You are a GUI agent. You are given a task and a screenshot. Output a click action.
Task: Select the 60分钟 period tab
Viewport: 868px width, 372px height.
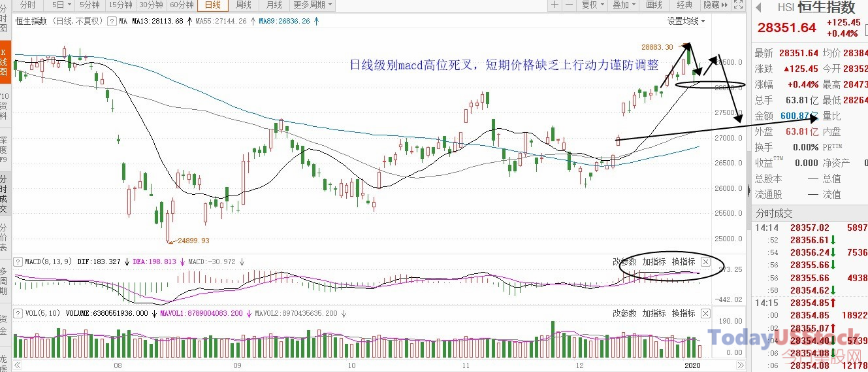click(182, 5)
